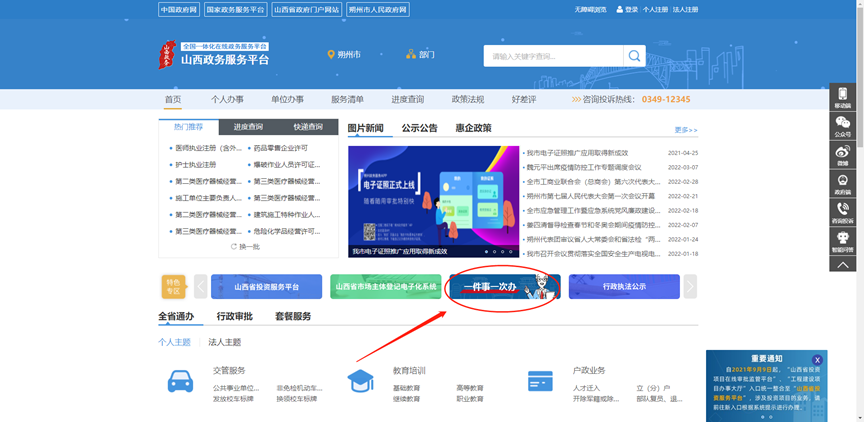Open the 单位办事 nav menu
The height and width of the screenshot is (422, 864).
pos(287,100)
